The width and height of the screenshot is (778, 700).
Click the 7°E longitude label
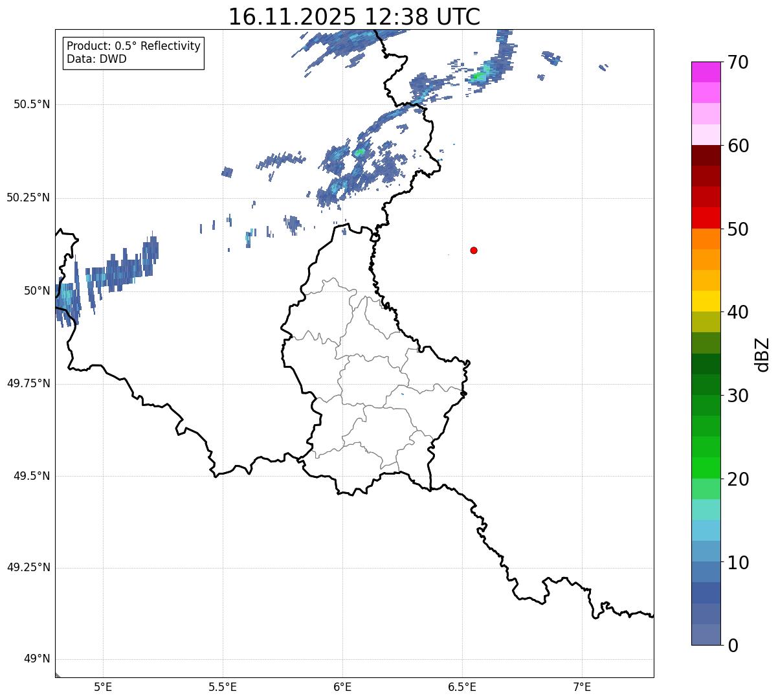pyautogui.click(x=582, y=686)
